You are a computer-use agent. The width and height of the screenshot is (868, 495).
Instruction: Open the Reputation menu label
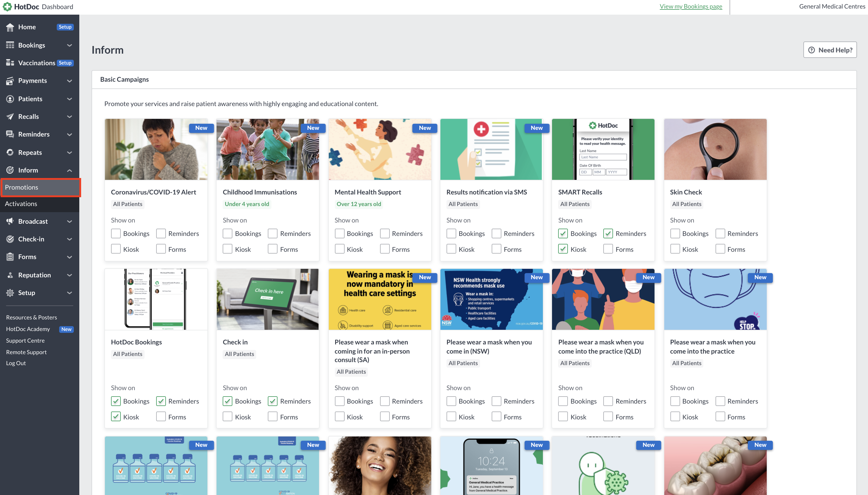[34, 275]
